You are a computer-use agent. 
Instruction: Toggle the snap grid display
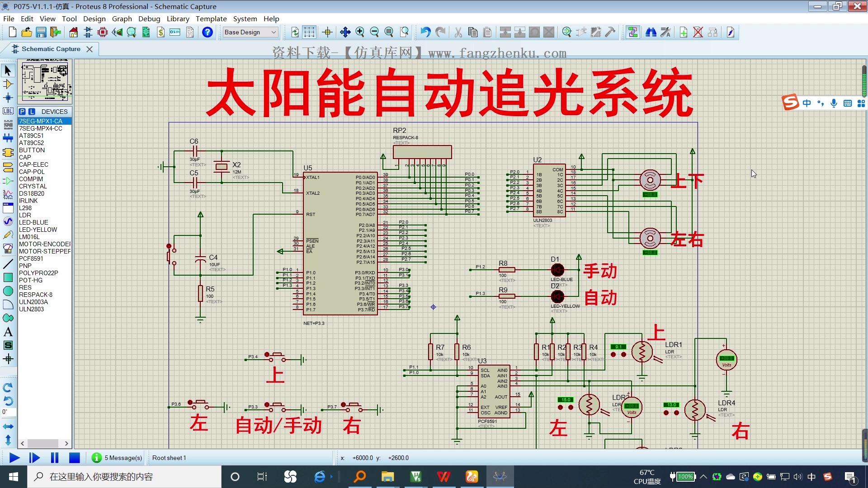[309, 32]
